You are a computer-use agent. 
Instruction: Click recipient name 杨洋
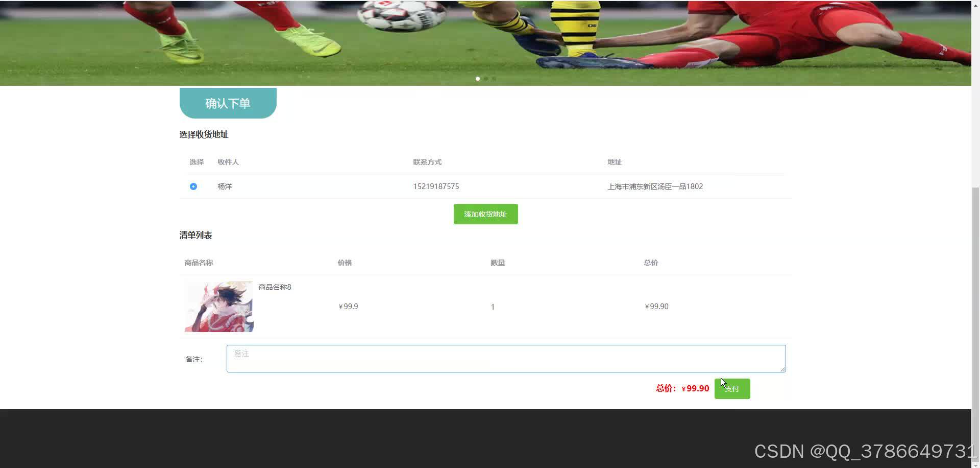[x=225, y=186]
